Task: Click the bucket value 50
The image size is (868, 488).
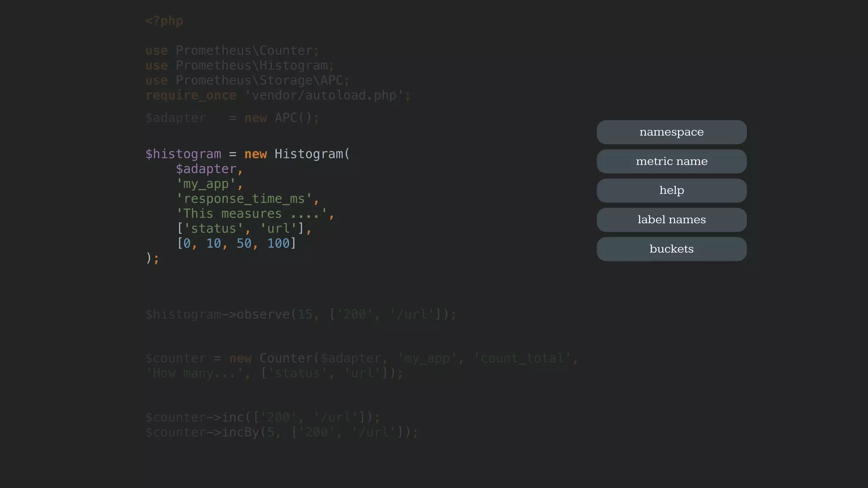Action: click(x=244, y=244)
